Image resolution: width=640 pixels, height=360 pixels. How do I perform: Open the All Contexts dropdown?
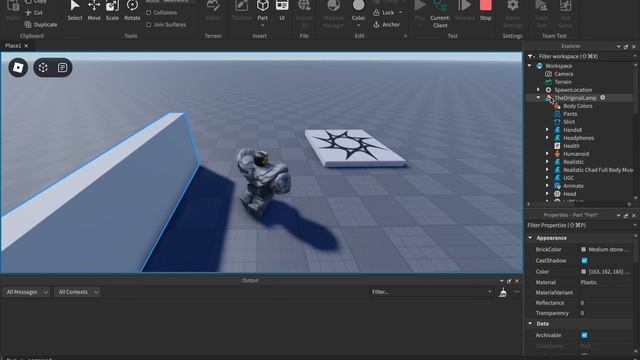coord(78,292)
